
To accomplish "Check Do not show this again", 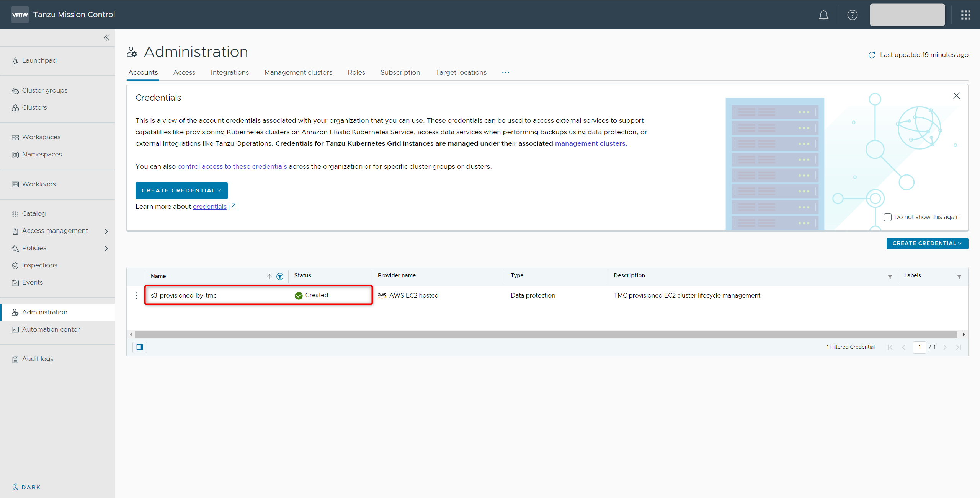I will point(887,217).
